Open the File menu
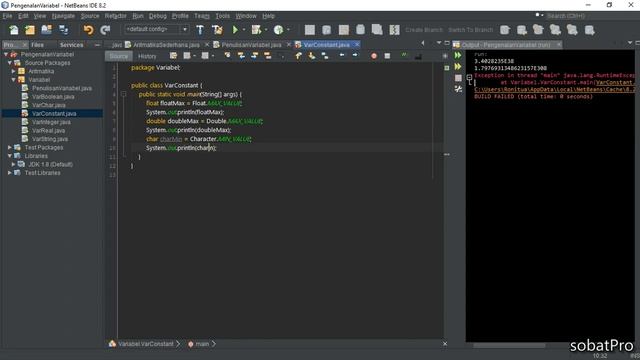Image resolution: width=640 pixels, height=360 pixels. pyautogui.click(x=7, y=16)
